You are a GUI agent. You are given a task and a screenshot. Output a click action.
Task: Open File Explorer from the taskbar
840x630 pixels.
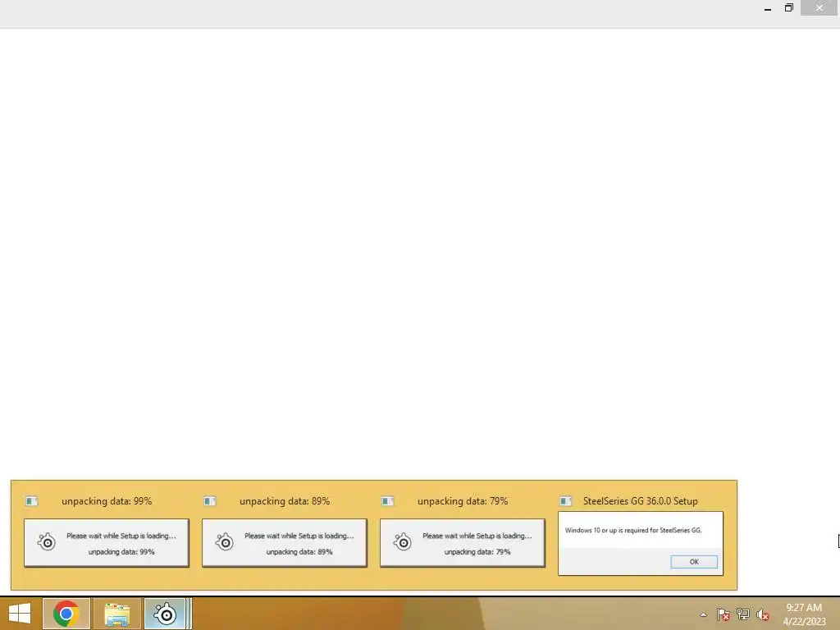[x=117, y=614]
